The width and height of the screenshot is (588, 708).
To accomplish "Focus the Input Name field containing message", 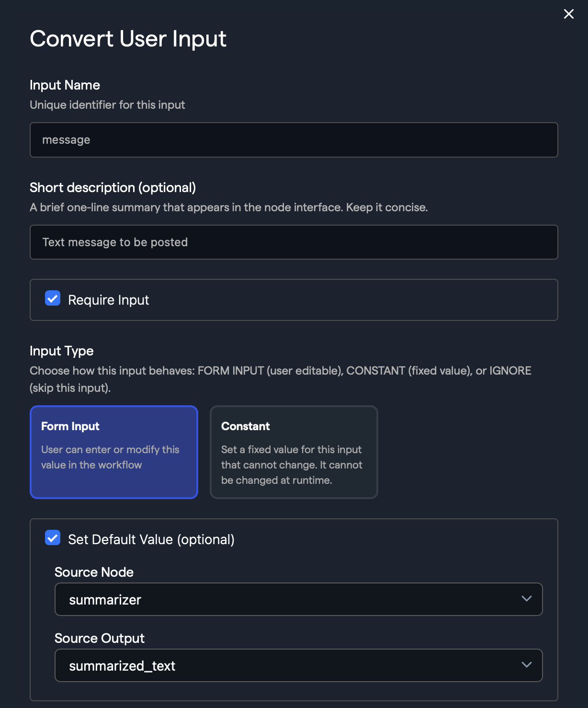I will (x=294, y=140).
